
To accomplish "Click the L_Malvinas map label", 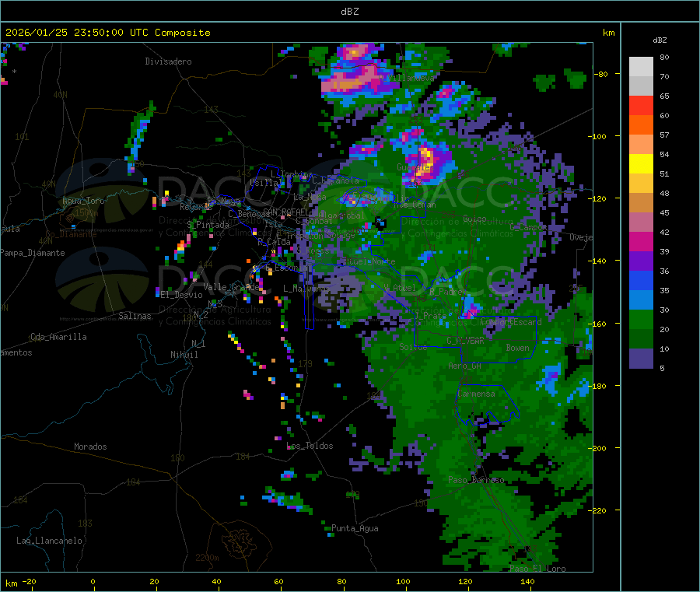I will 306,289.
